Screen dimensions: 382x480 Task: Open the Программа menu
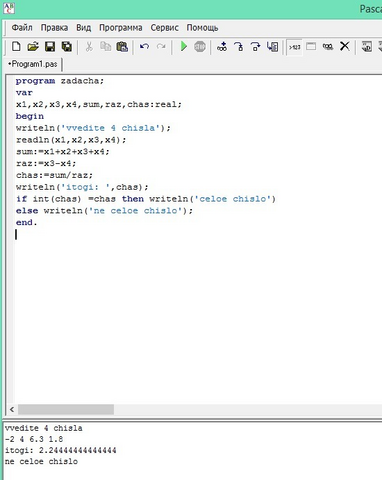121,28
